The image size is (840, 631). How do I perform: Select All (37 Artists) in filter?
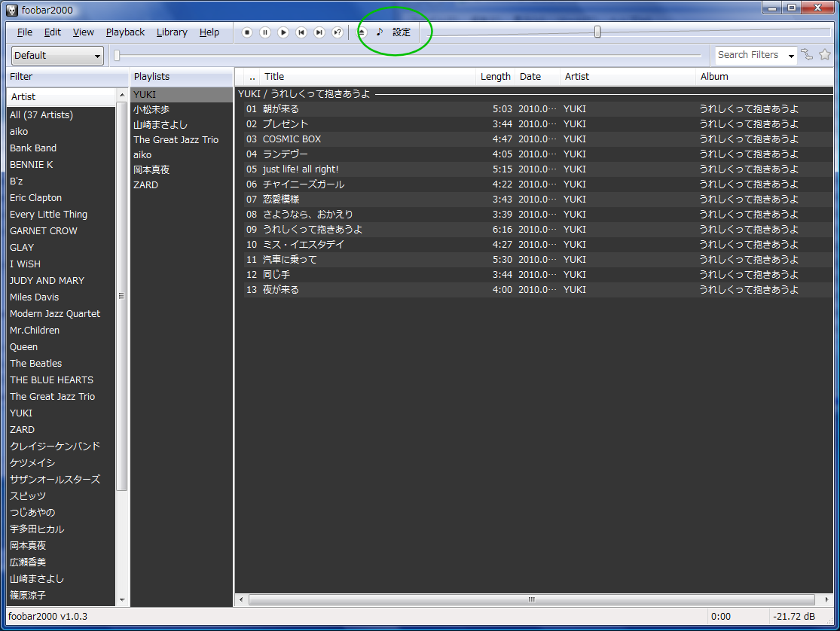[x=61, y=114]
